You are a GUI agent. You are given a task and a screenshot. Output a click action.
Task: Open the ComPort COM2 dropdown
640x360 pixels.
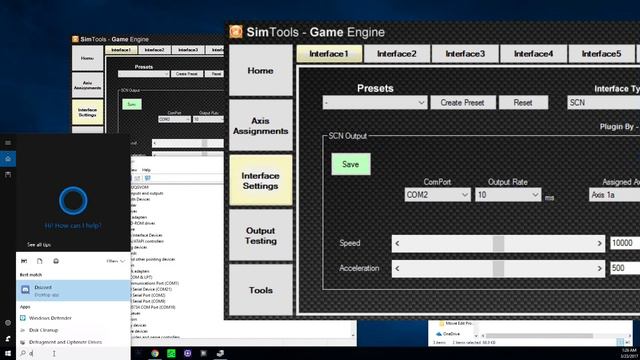click(438, 195)
